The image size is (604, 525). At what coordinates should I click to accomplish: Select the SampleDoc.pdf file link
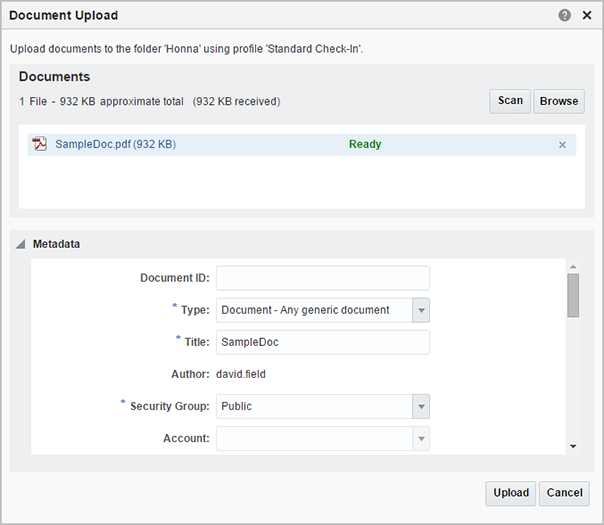pyautogui.click(x=116, y=144)
